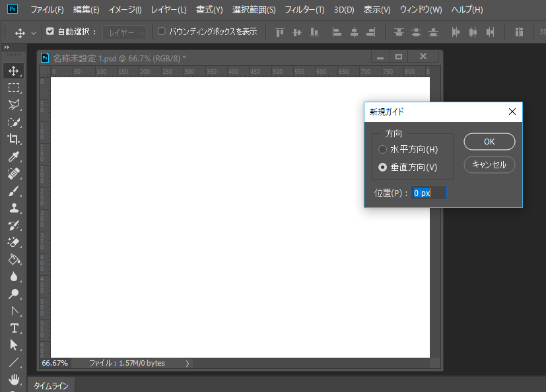Select the Paint Bucket tool
Screen dimensions: 546x392
(x=14, y=260)
